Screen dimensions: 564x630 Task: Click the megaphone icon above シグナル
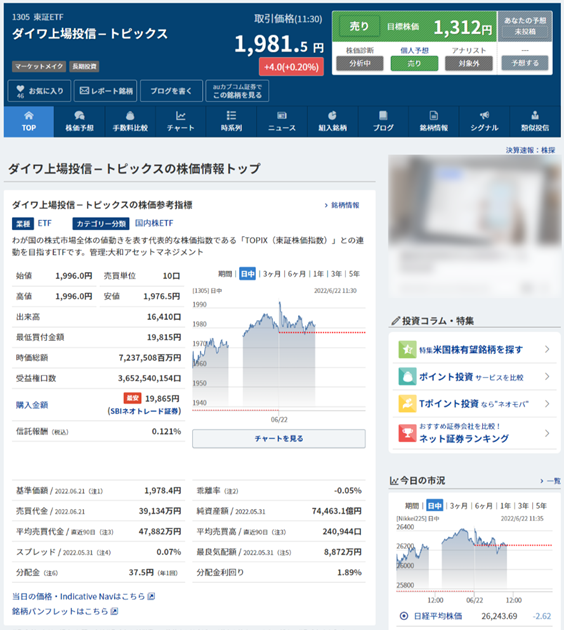484,116
